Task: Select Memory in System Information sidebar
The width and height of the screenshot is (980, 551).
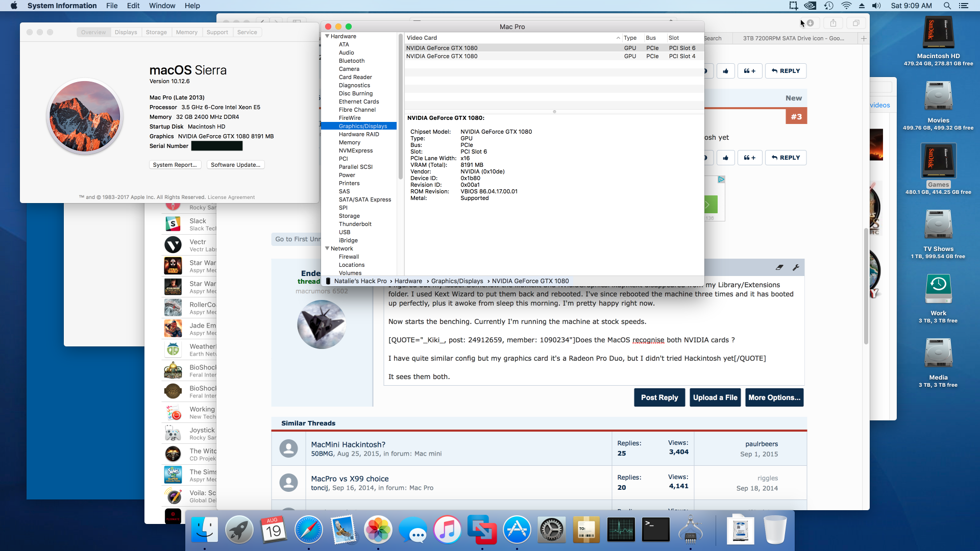Action: click(350, 142)
